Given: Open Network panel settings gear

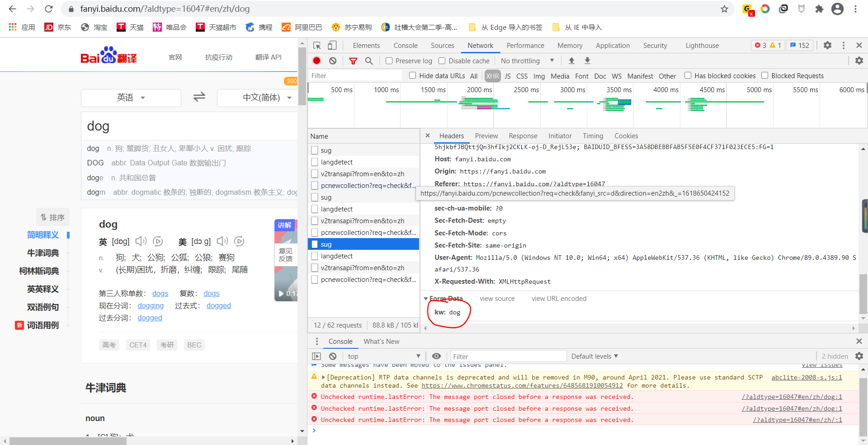Looking at the screenshot, I should click(859, 61).
